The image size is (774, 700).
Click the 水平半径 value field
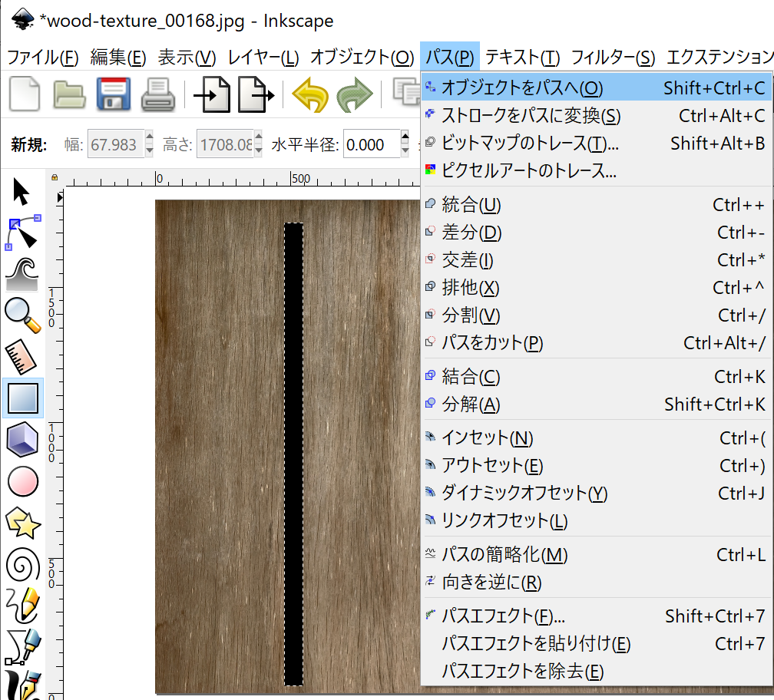(x=369, y=144)
